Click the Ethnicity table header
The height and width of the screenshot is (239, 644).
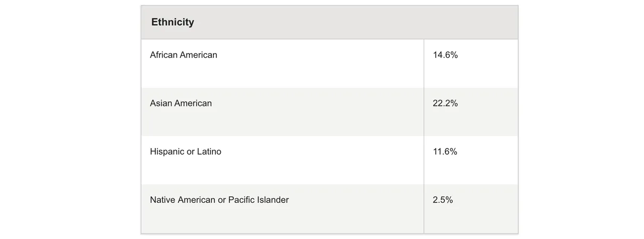tap(173, 22)
